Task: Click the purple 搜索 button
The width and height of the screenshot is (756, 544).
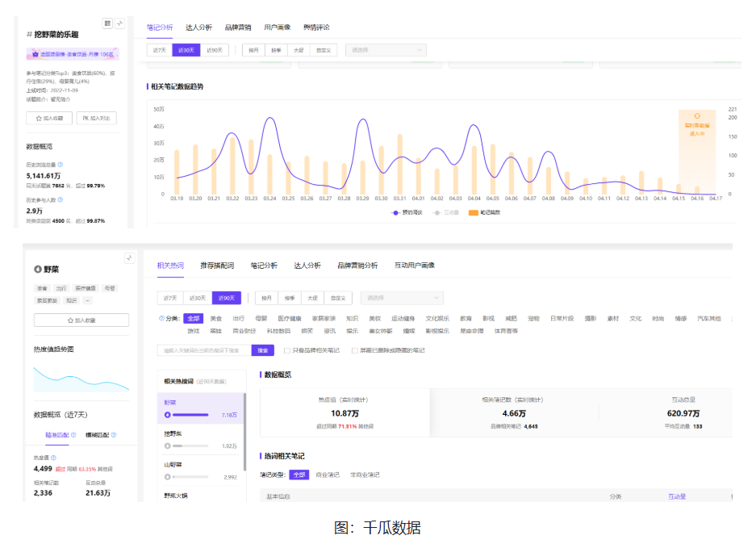Action: [262, 350]
